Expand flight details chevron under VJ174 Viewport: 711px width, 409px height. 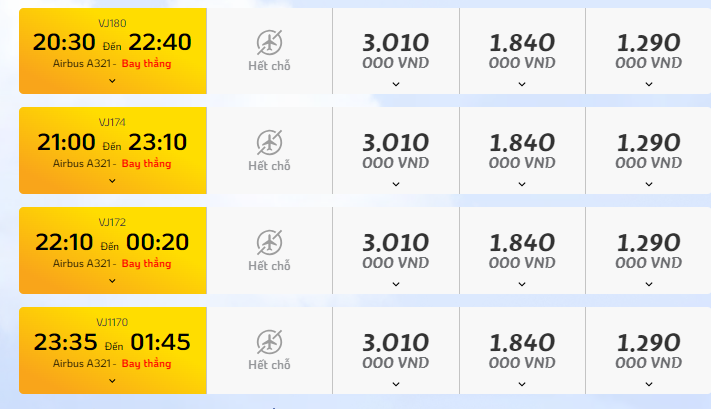pos(112,181)
